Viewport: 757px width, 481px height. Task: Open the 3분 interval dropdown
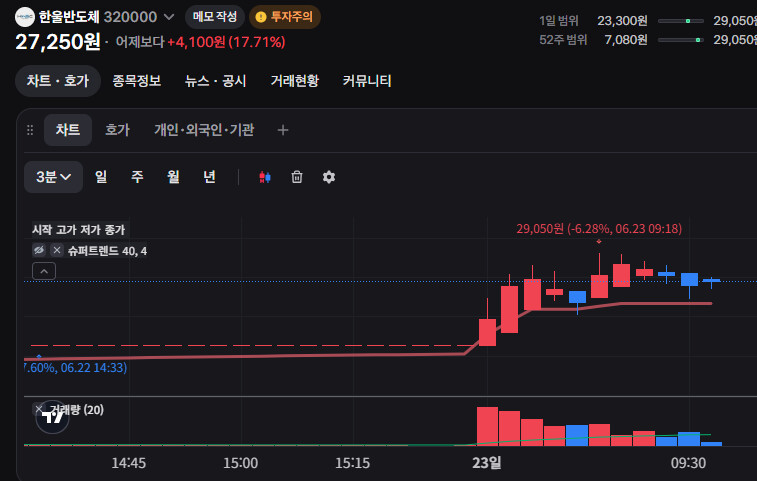(54, 177)
